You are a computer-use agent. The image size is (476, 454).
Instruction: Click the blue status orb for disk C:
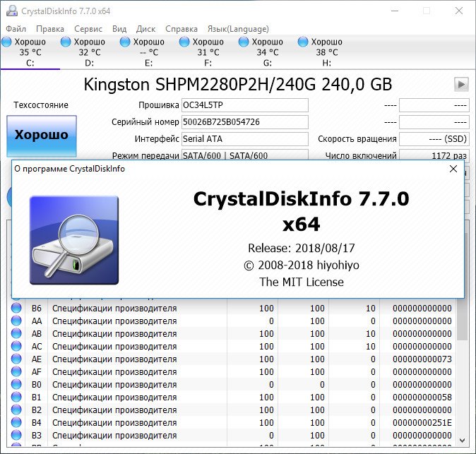(6, 42)
